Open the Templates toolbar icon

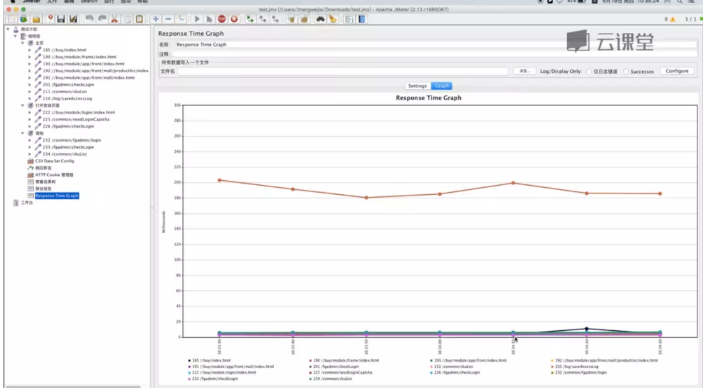pyautogui.click(x=23, y=19)
